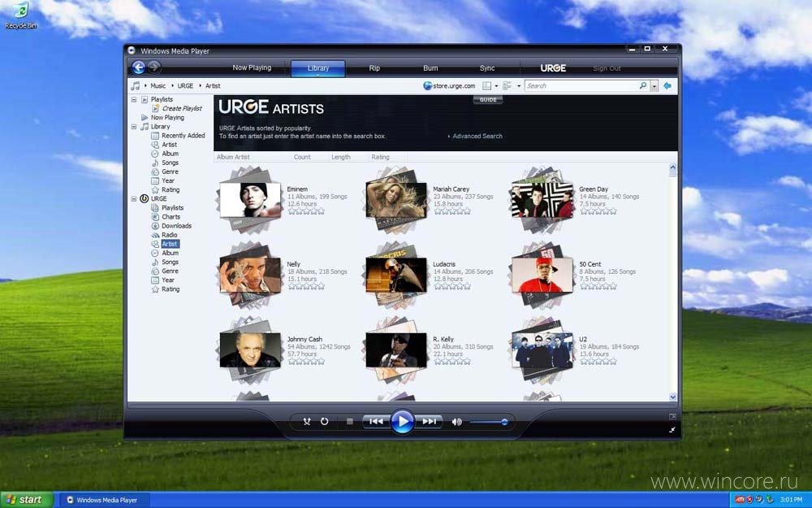This screenshot has width=812, height=508.
Task: Select Recently Added under Library
Action: (184, 135)
